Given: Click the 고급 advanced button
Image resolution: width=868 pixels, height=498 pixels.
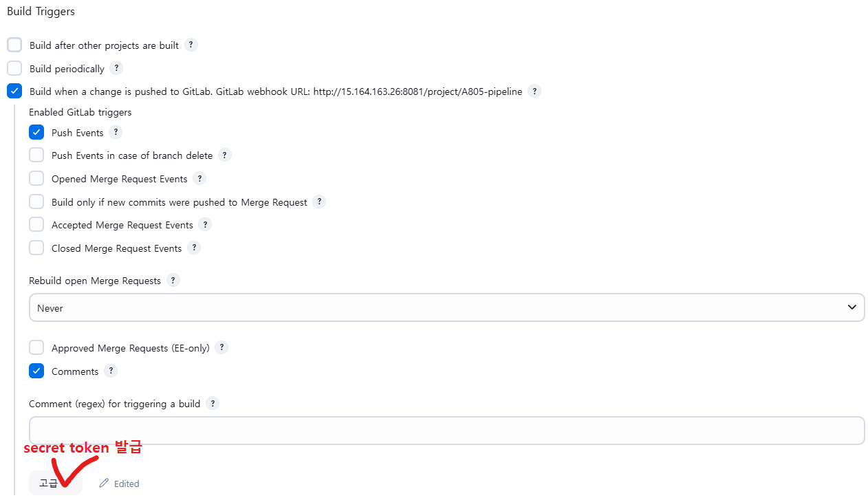Looking at the screenshot, I should click(x=55, y=482).
